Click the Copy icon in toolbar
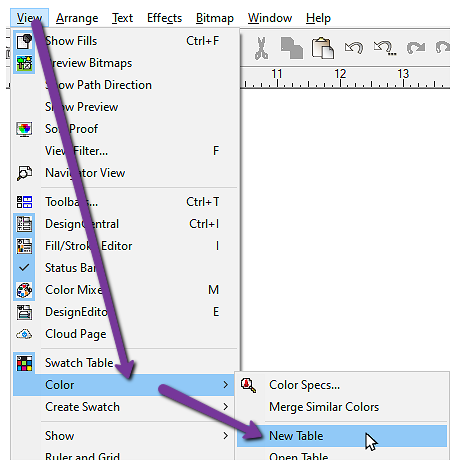The width and height of the screenshot is (454, 465). [x=292, y=48]
